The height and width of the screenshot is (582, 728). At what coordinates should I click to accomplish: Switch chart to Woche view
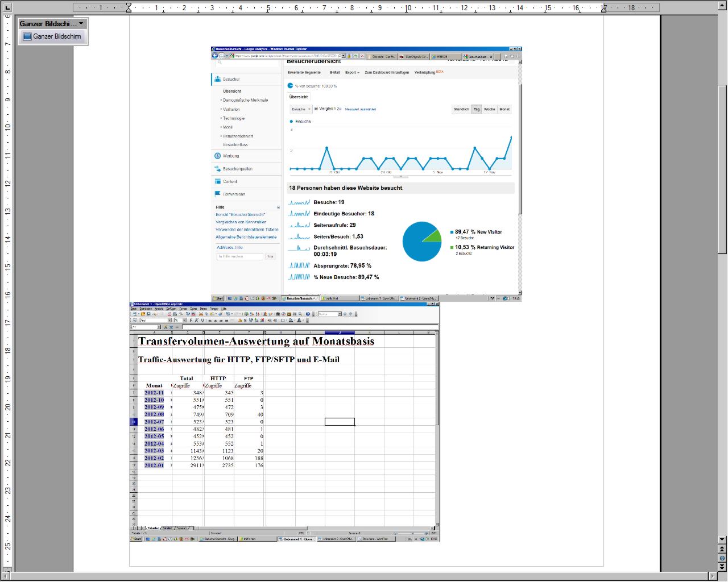click(x=489, y=109)
